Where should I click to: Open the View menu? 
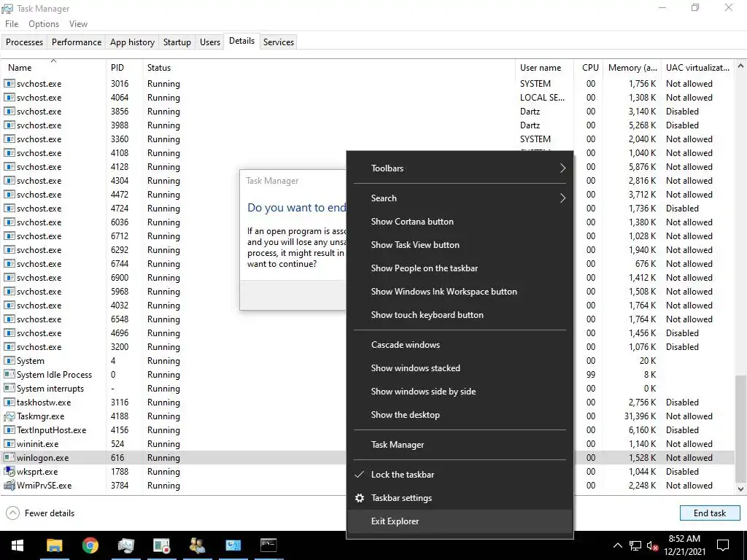[78, 24]
